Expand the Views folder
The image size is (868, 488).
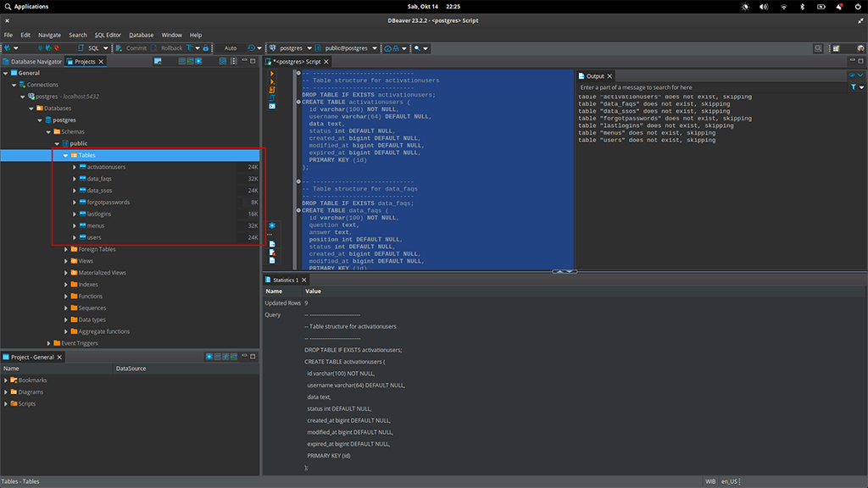point(66,261)
